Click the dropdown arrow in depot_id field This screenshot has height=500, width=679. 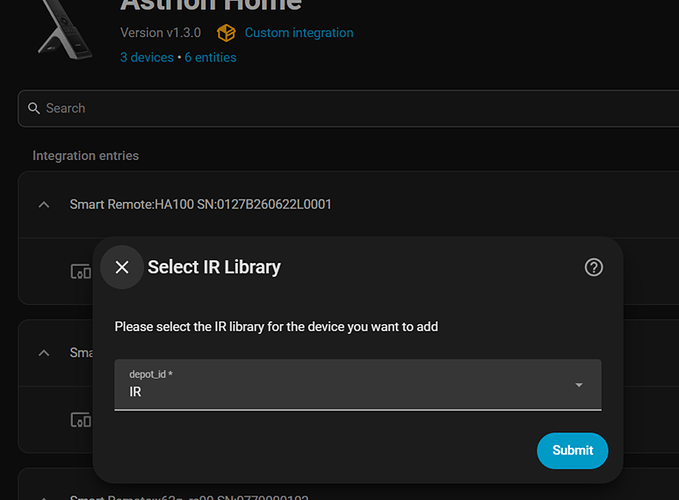point(579,385)
